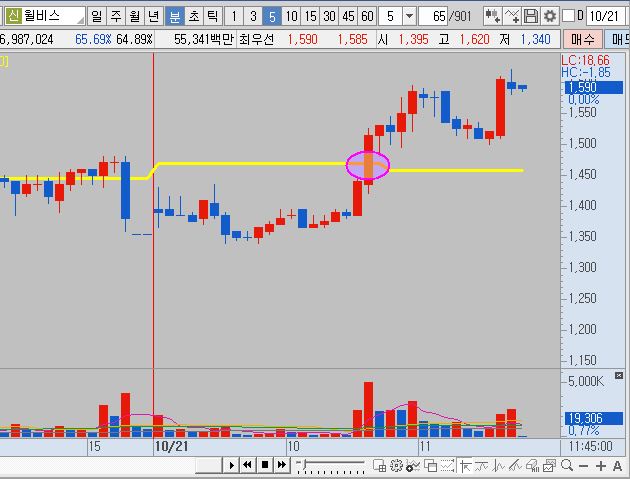Expand the chart type dropdown icon
The height and width of the screenshot is (479, 630).
point(492,16)
